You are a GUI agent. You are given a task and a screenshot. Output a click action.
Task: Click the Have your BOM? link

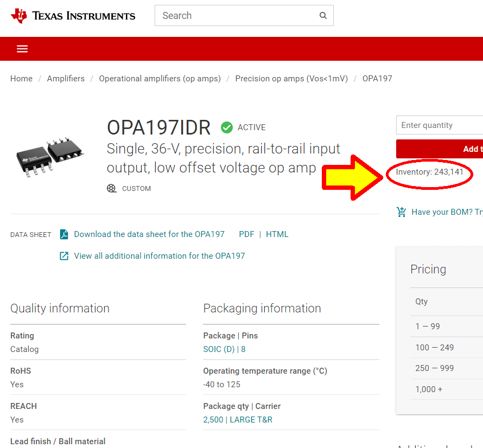[x=447, y=212]
